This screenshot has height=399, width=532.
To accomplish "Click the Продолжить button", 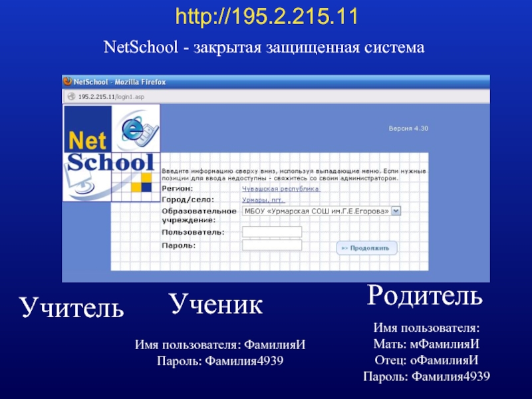I will click(x=367, y=248).
